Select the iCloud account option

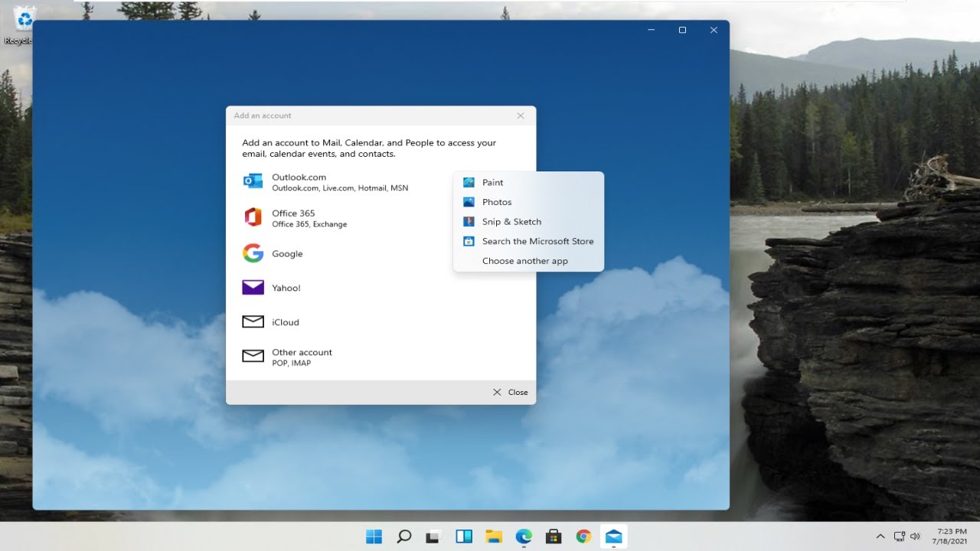point(381,322)
